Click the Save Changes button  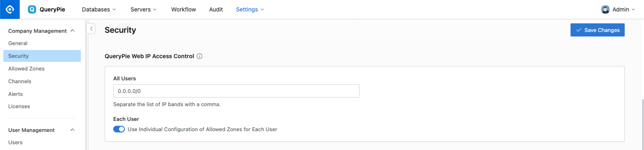(x=597, y=30)
